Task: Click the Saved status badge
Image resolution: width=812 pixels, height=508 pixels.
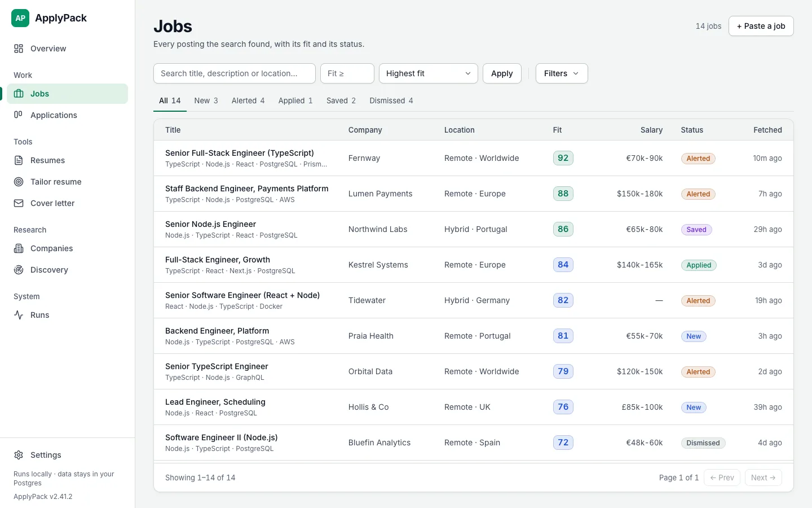Action: point(696,230)
